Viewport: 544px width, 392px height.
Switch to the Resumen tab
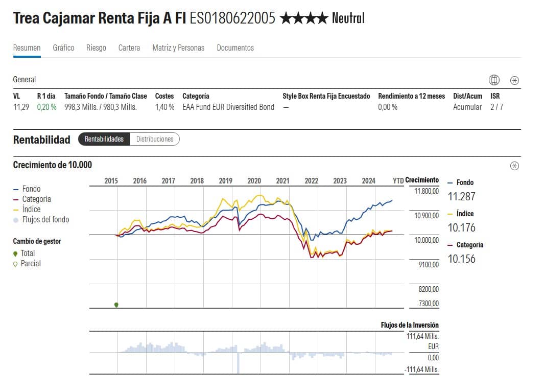tap(27, 48)
